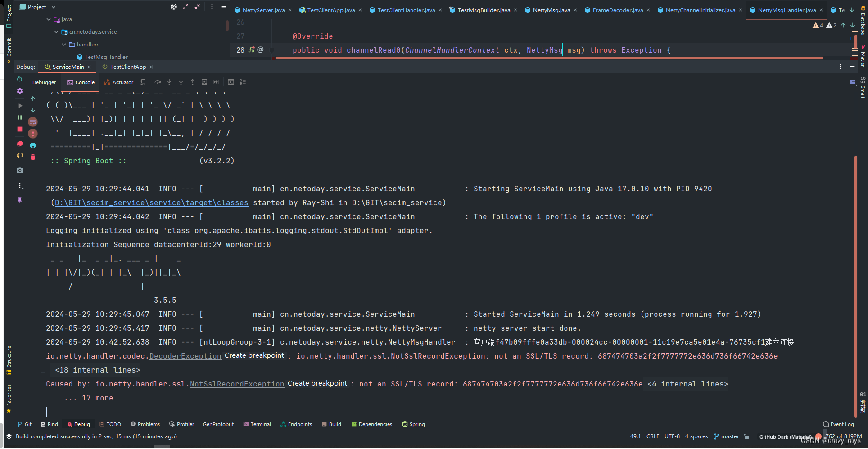Click the Run to Cursor icon

click(216, 82)
